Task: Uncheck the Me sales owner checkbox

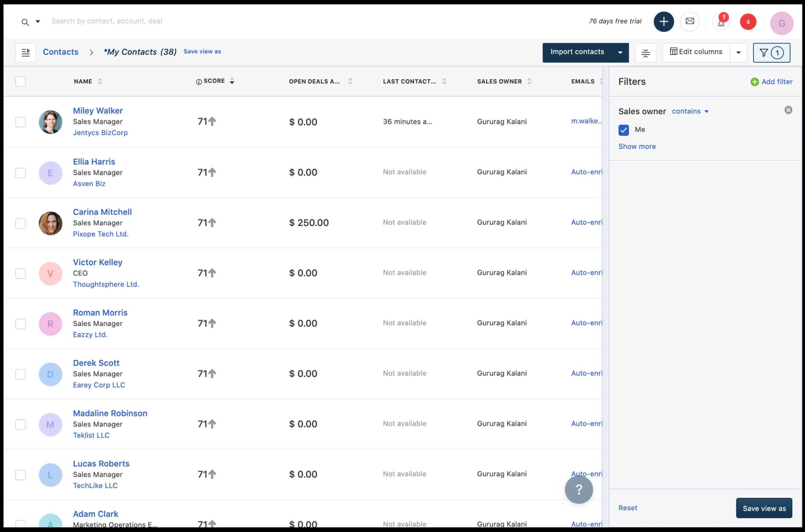Action: click(623, 130)
